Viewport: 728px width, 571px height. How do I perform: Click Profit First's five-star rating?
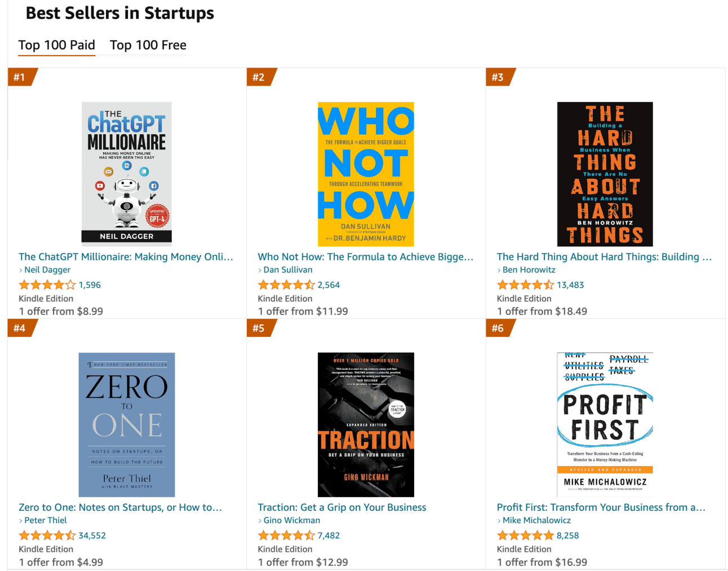(525, 535)
